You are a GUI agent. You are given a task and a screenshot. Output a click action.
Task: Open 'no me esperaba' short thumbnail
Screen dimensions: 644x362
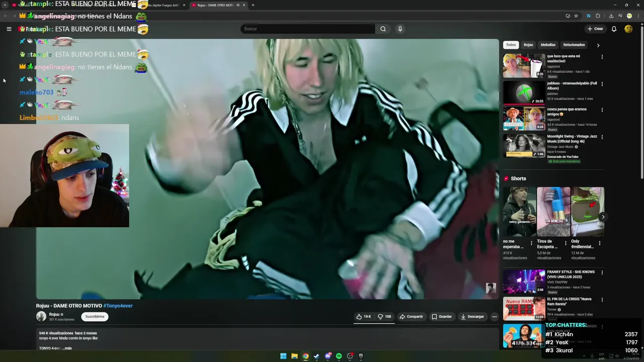point(519,211)
